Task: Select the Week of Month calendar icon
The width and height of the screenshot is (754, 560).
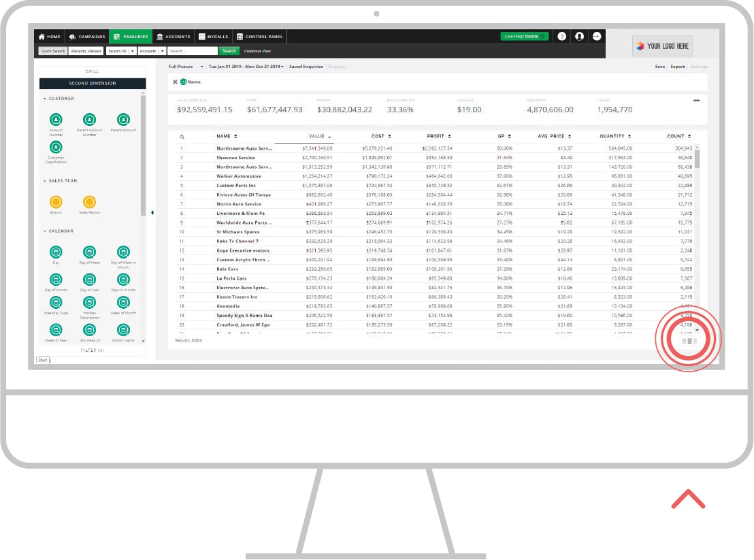Action: tap(124, 302)
